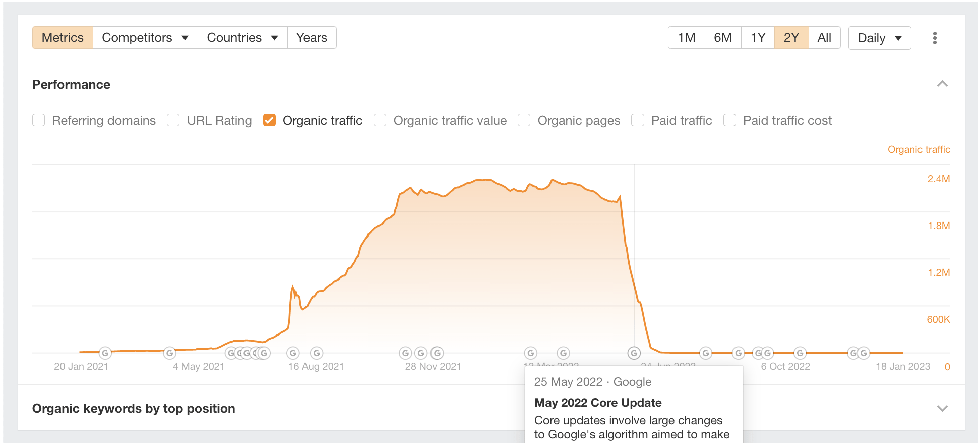Viewport: 980px width, 446px height.
Task: Click the May 2022 Core Update tooltip title
Action: tap(598, 403)
